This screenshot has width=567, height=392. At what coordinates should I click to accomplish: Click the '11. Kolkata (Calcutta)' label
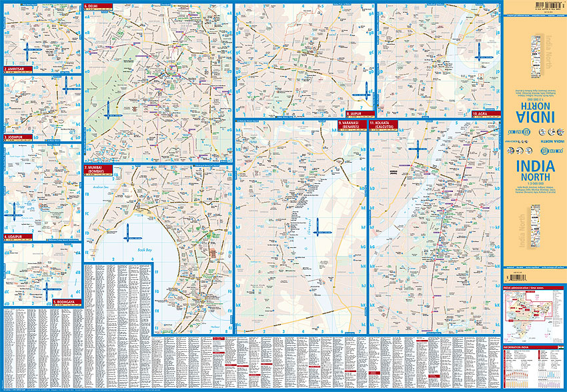(384, 126)
